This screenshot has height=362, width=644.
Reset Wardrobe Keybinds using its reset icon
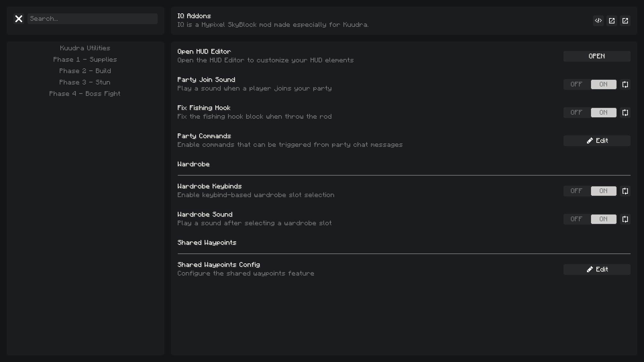625,191
